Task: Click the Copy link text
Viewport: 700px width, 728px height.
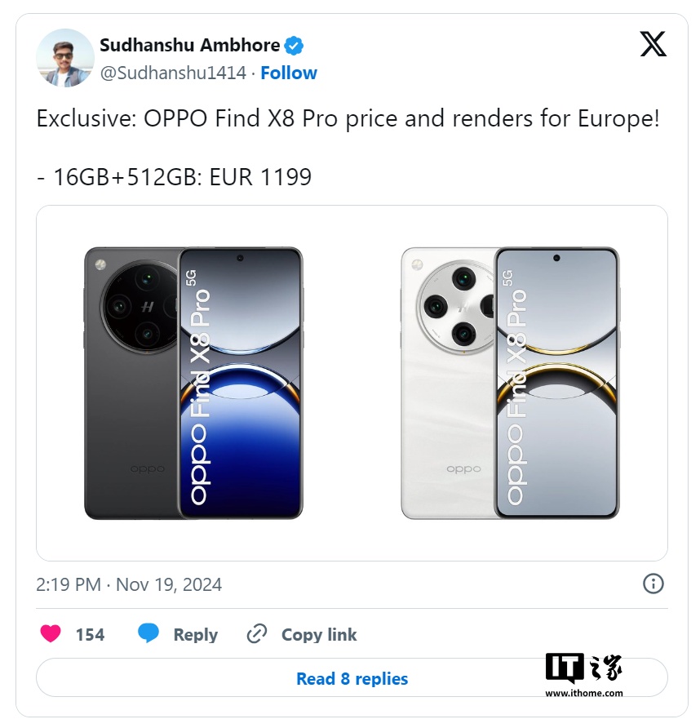Action: [x=319, y=635]
